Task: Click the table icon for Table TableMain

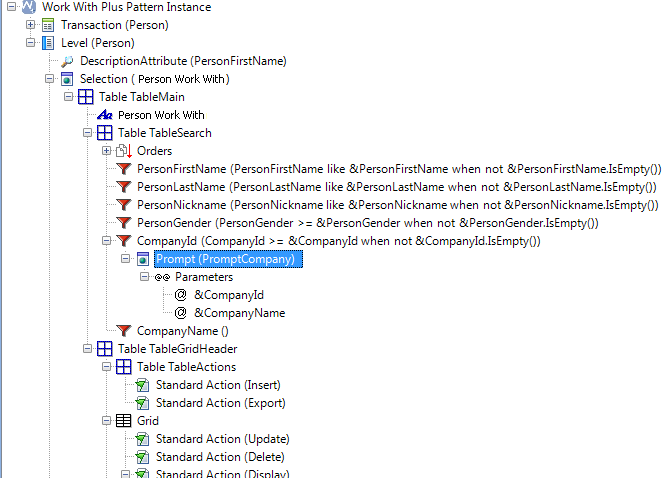Action: click(86, 97)
